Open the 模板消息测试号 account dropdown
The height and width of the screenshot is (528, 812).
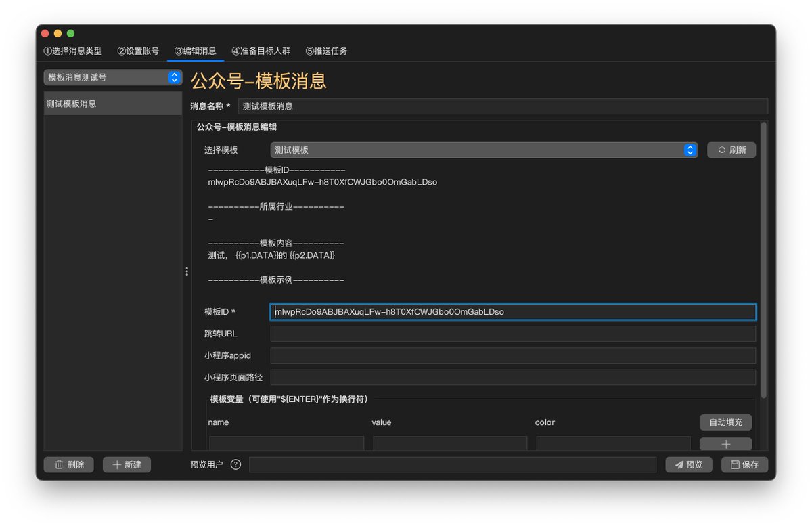click(113, 77)
